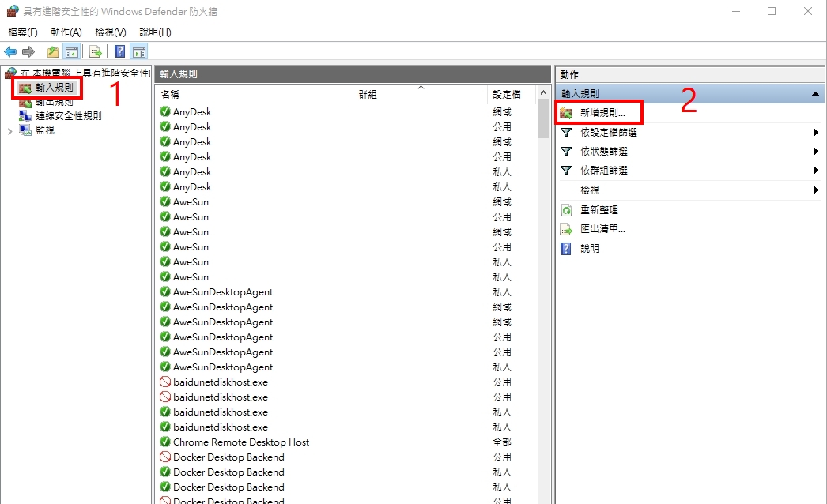Screen dimensions: 827x504
Task: Toggle the show/hide console tree icon
Action: tap(72, 51)
